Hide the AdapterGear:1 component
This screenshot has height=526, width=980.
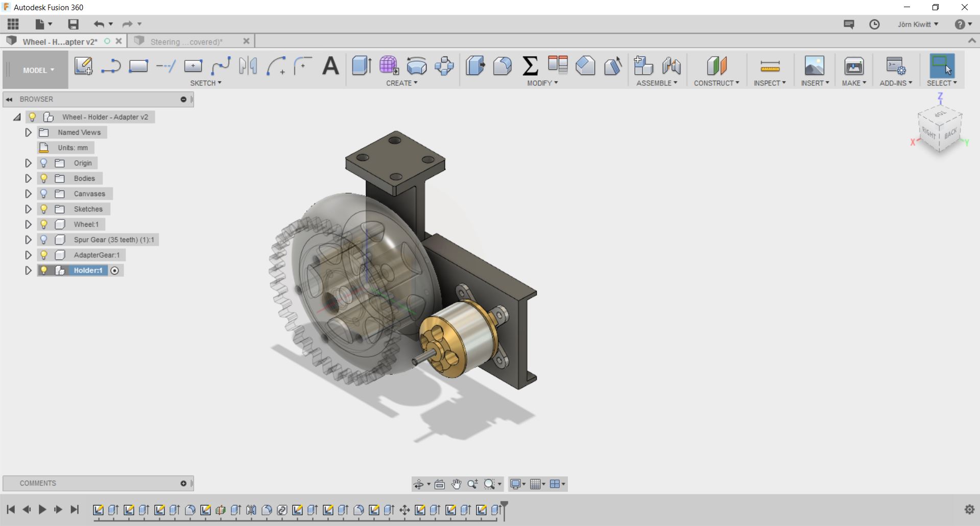click(x=44, y=255)
